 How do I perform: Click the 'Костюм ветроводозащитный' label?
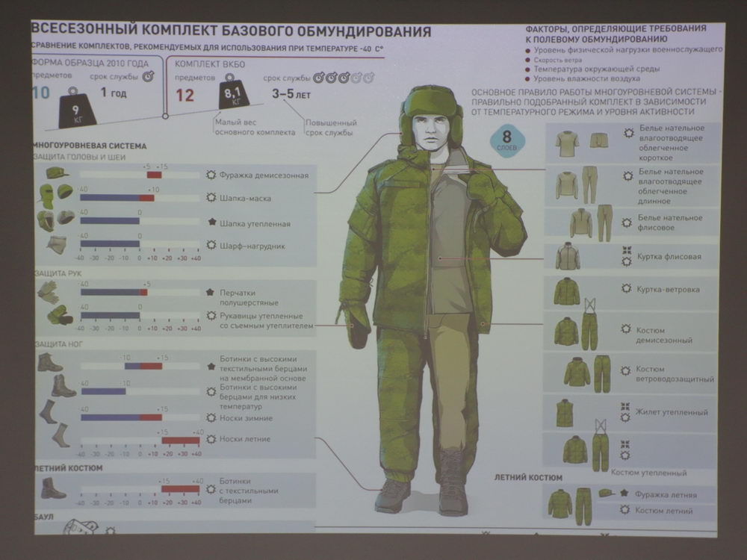click(x=674, y=374)
